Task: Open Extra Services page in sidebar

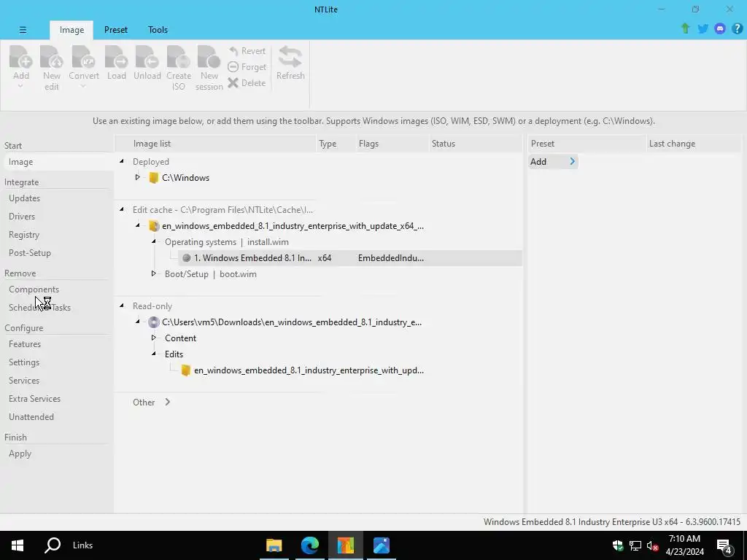Action: pyautogui.click(x=34, y=399)
